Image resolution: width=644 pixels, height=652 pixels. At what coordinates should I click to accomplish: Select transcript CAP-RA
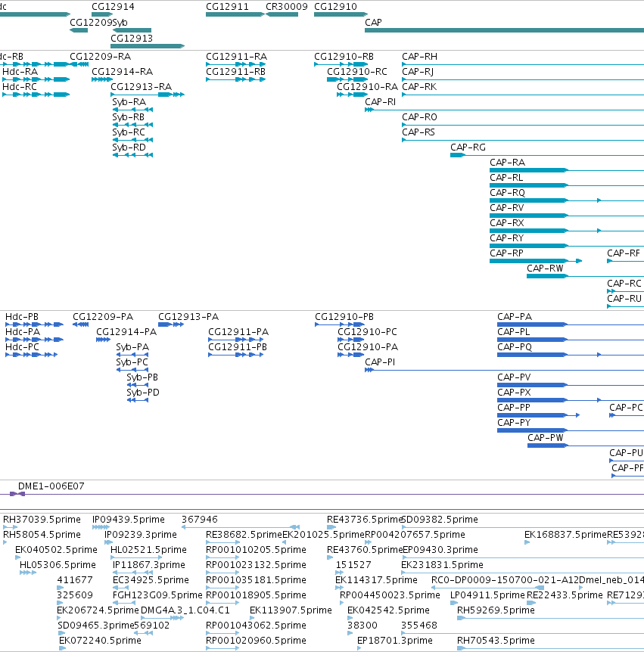point(567,170)
